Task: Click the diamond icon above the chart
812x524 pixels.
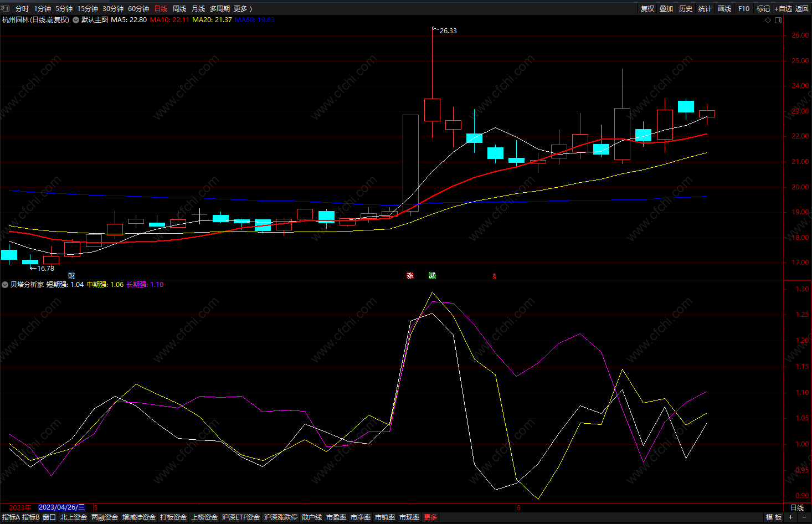Action: (768, 20)
